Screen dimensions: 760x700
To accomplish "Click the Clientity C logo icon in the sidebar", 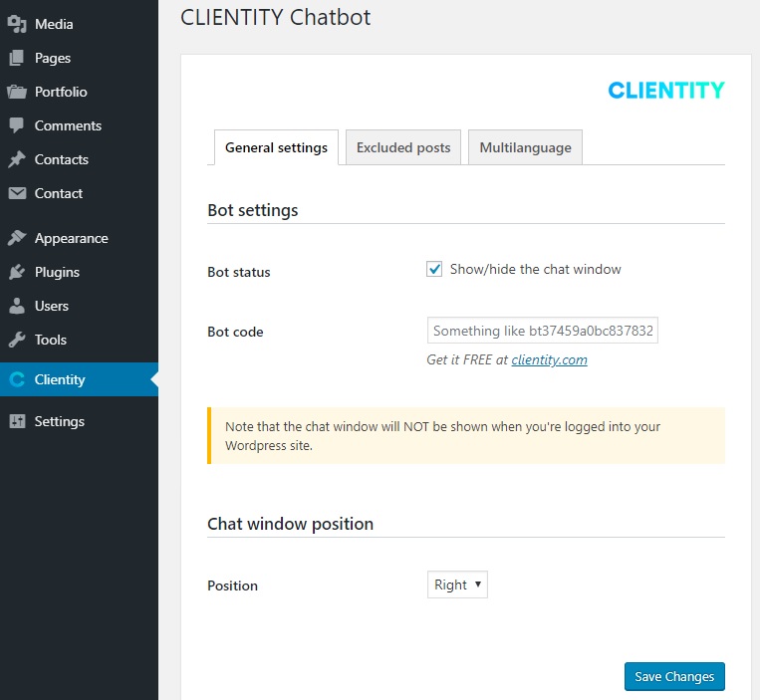I will coord(17,379).
